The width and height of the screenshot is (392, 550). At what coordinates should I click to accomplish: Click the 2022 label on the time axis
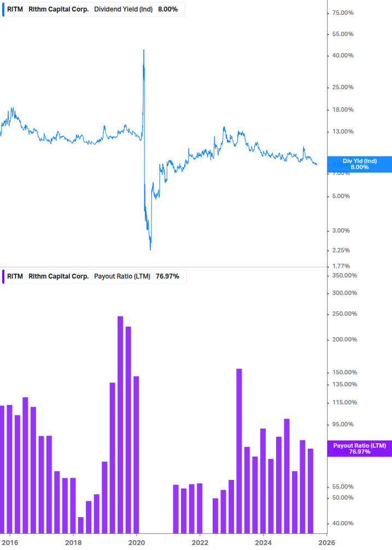[200, 543]
